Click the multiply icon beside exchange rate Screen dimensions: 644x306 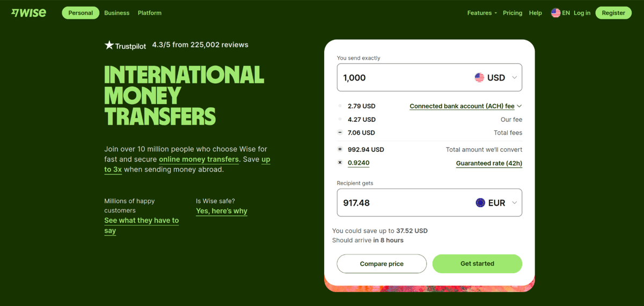point(340,163)
